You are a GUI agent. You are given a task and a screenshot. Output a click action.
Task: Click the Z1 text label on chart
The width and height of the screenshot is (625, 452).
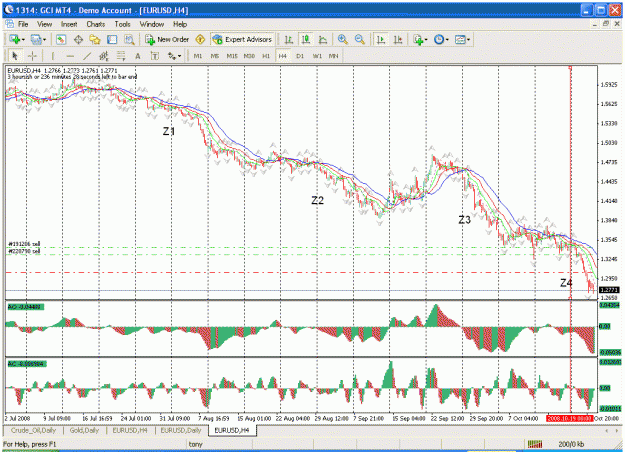pos(169,131)
